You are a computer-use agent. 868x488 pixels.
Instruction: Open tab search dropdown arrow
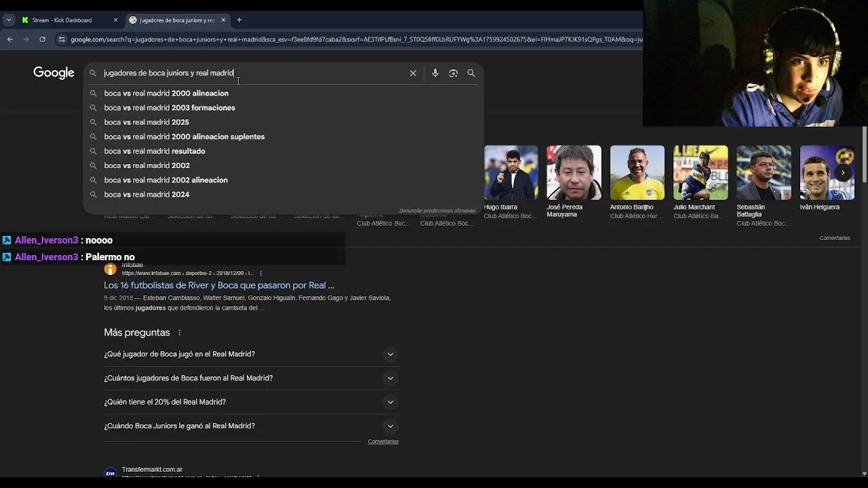click(x=9, y=20)
